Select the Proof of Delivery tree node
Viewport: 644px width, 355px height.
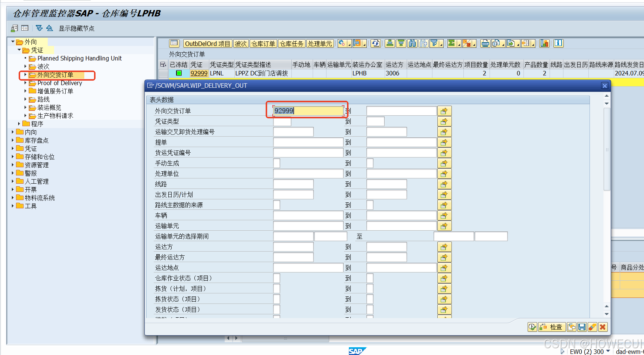click(60, 83)
